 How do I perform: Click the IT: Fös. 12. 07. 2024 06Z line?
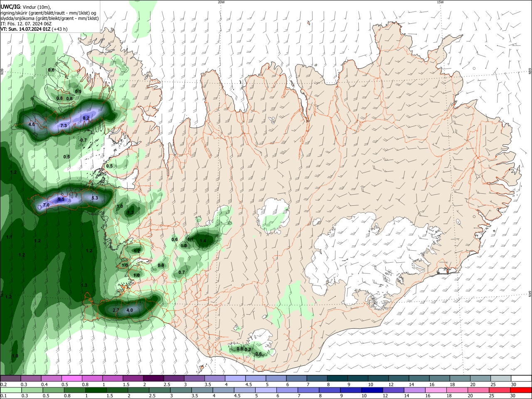(x=26, y=24)
